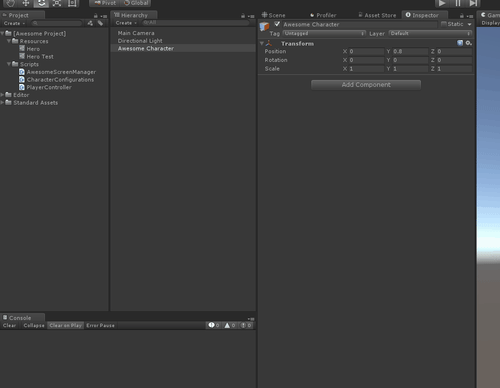The width and height of the screenshot is (500, 388).
Task: Open the Asset Store tab
Action: [377, 15]
